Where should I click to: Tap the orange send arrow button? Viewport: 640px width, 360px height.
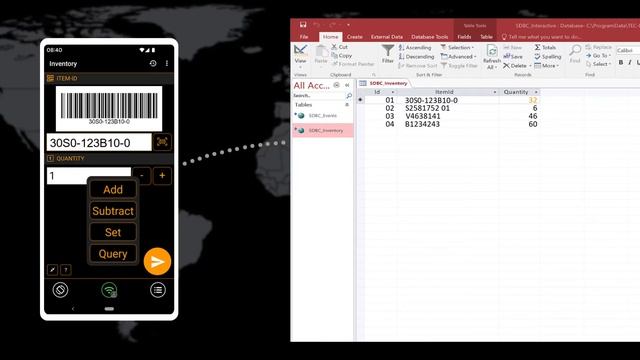(x=157, y=262)
